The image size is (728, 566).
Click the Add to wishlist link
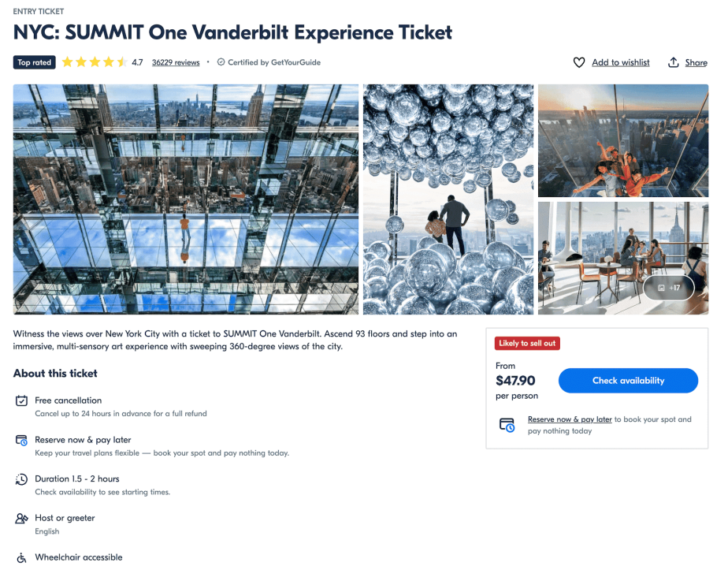621,62
